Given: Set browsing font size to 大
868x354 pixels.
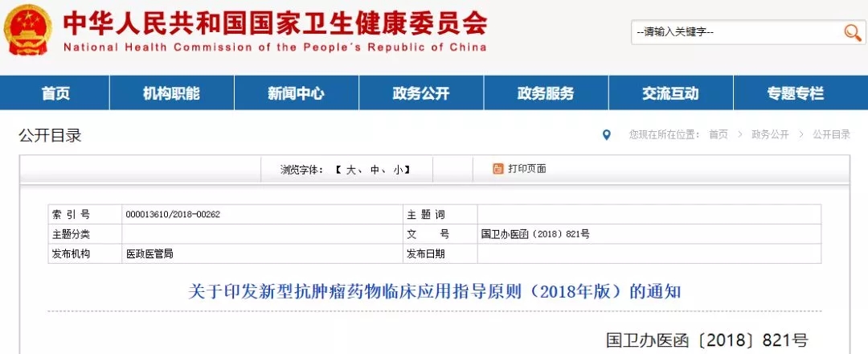Looking at the screenshot, I should [x=350, y=170].
